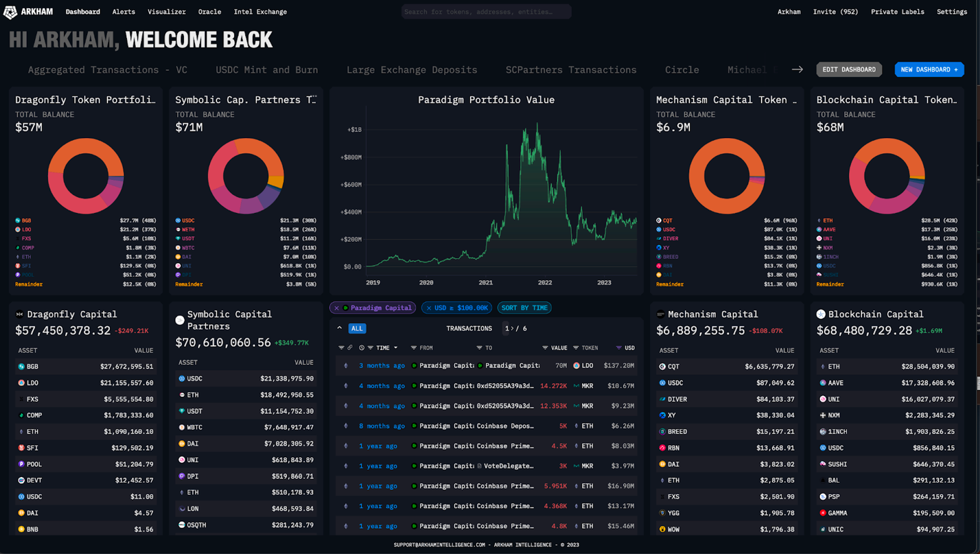
Task: Click the link icon in transactions header
Action: tap(350, 348)
